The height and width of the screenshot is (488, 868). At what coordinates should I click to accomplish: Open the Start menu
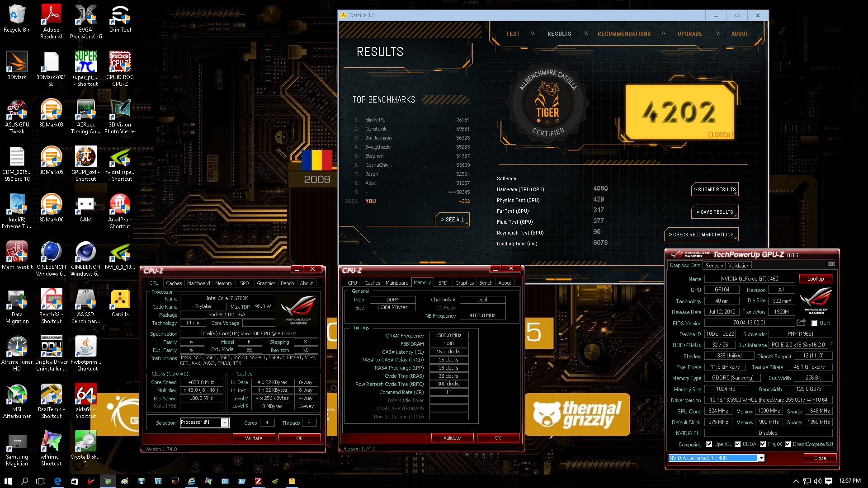pos(8,481)
